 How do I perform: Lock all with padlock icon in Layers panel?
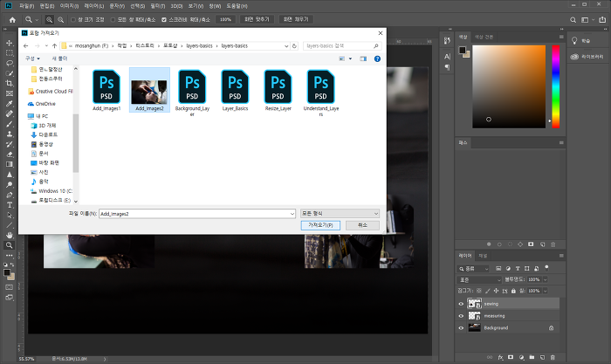[x=513, y=291]
